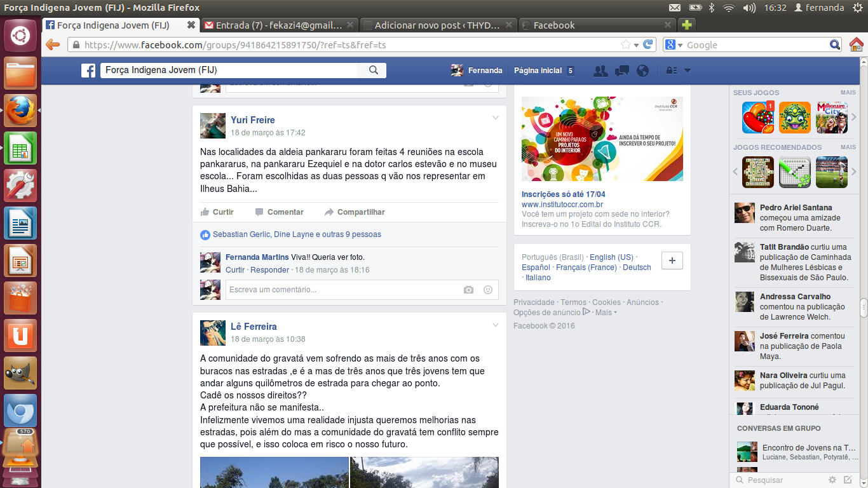The image size is (868, 488).
Task: Open the soccer recommended game icon
Action: pyautogui.click(x=832, y=172)
